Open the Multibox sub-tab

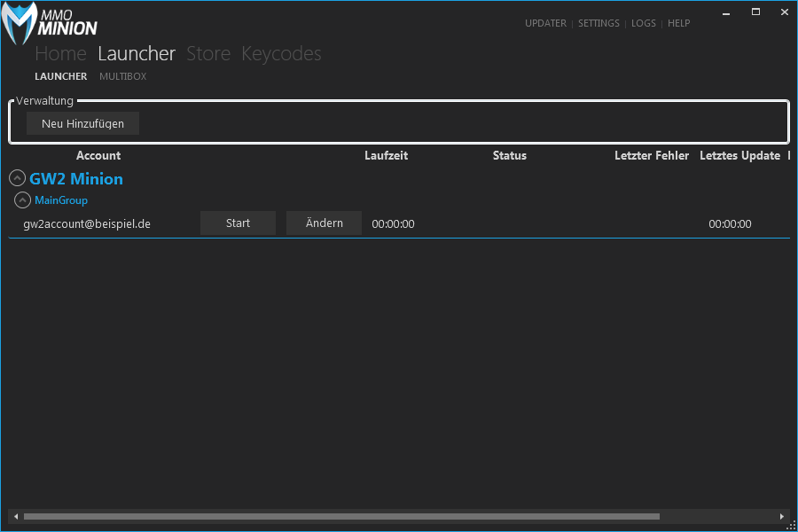point(122,77)
